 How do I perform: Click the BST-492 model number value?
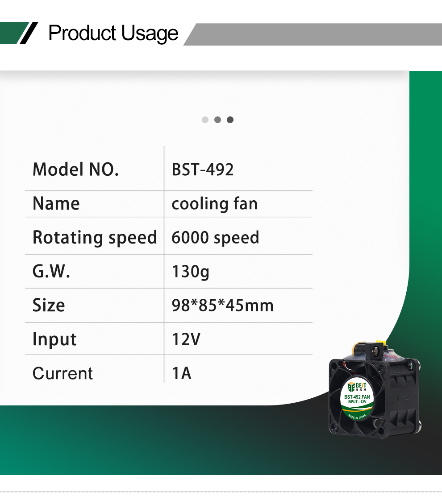tap(203, 170)
